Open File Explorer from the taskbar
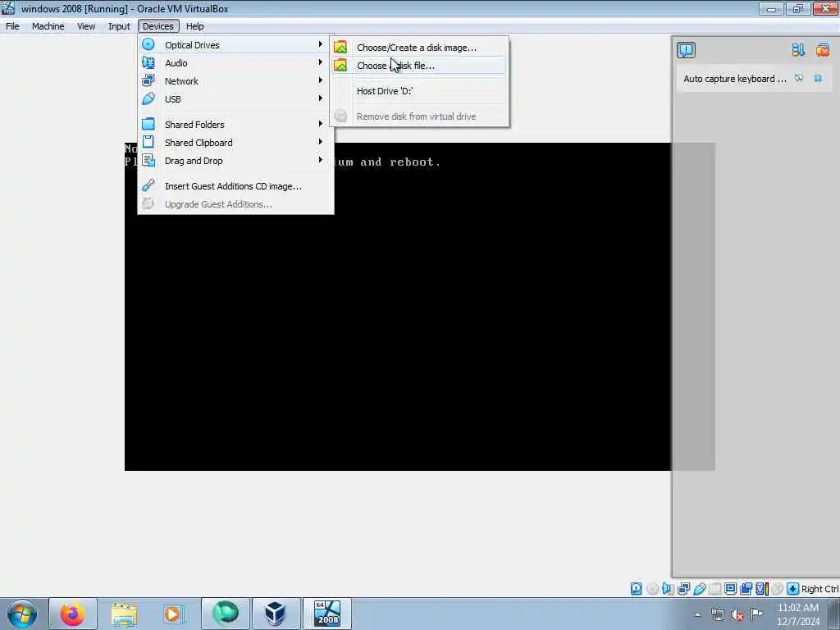 [124, 614]
